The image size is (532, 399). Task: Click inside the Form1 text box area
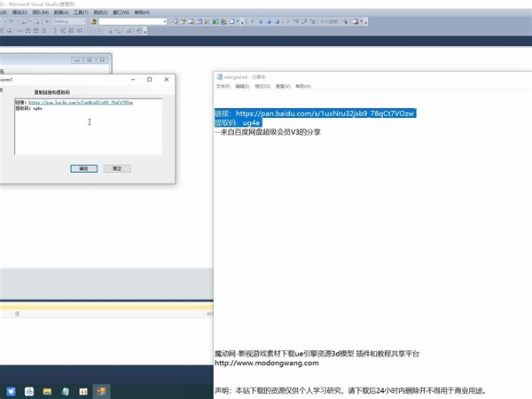(x=88, y=127)
